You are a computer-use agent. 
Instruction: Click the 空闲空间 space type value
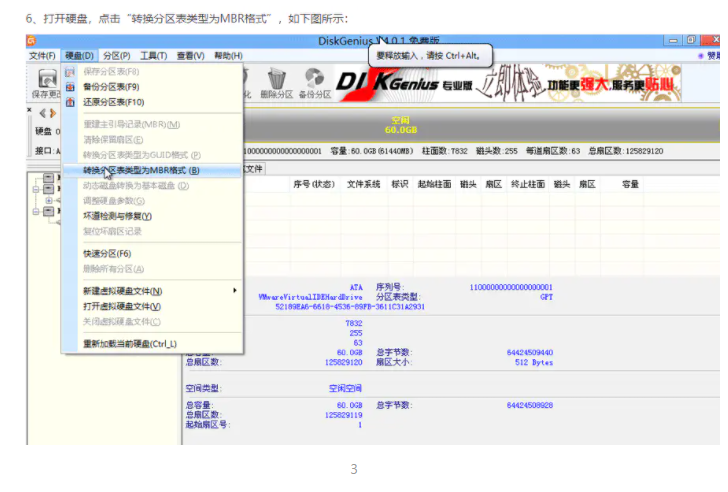[345, 388]
